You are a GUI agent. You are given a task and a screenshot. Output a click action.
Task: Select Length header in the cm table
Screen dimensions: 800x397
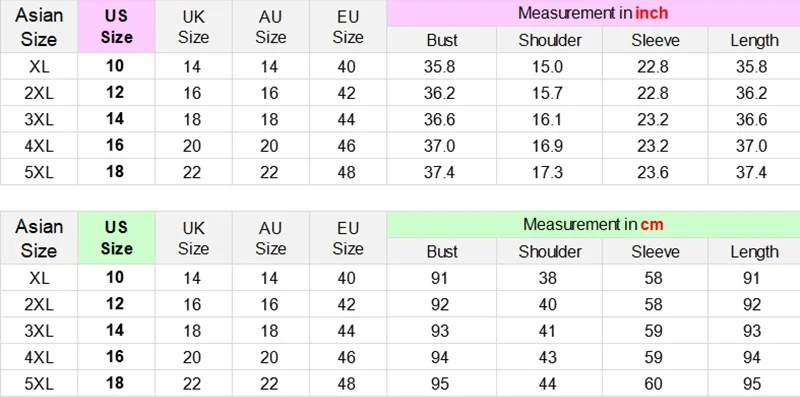coord(754,252)
